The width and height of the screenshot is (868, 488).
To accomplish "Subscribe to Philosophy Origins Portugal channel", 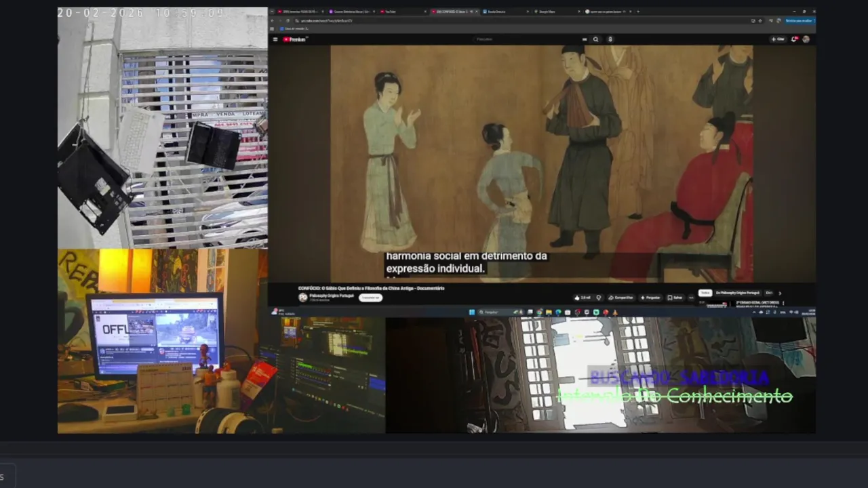I will pos(371,298).
